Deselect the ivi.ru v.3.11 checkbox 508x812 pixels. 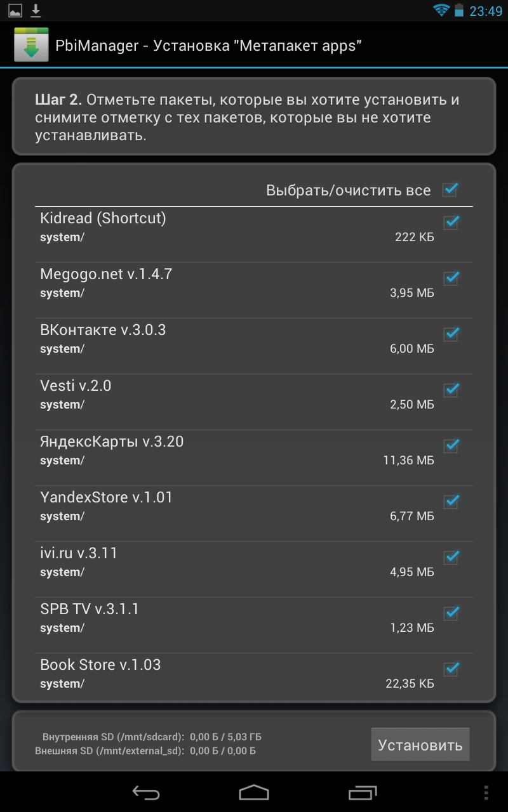pos(451,558)
